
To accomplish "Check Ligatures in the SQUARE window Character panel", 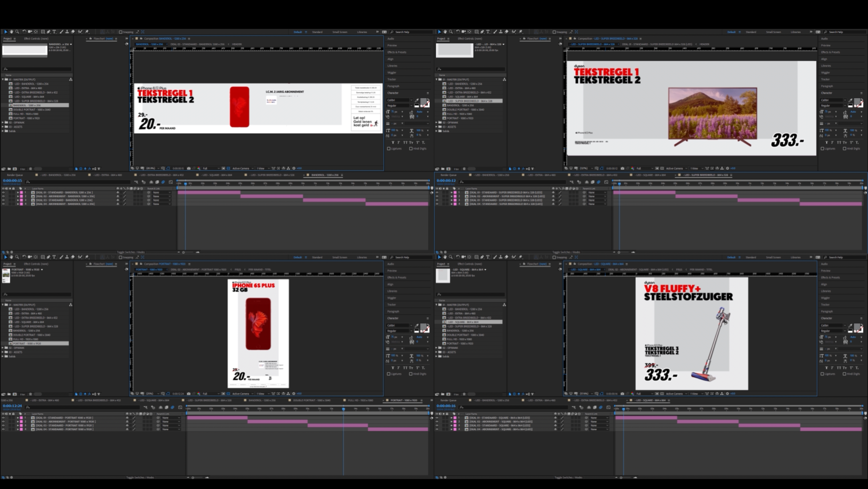I will (823, 374).
